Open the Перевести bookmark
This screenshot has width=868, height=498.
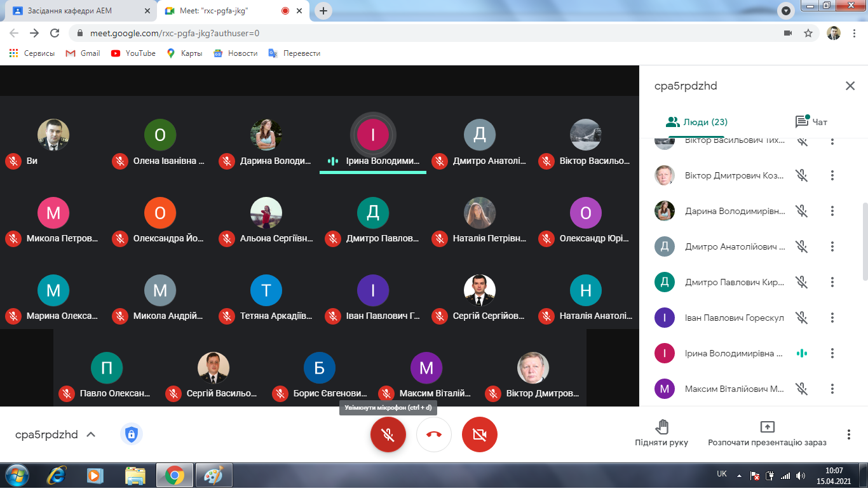pyautogui.click(x=294, y=53)
